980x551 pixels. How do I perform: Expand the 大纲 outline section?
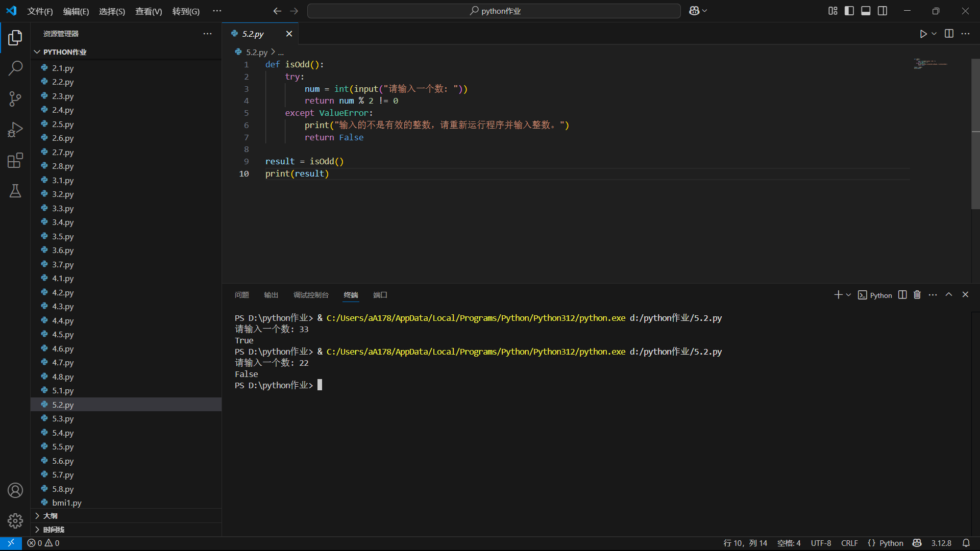point(50,516)
